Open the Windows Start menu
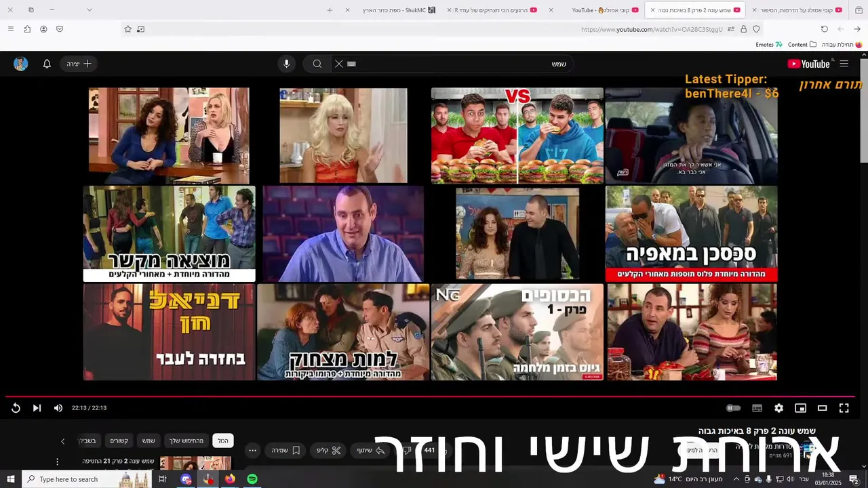The height and width of the screenshot is (488, 868). [x=11, y=479]
